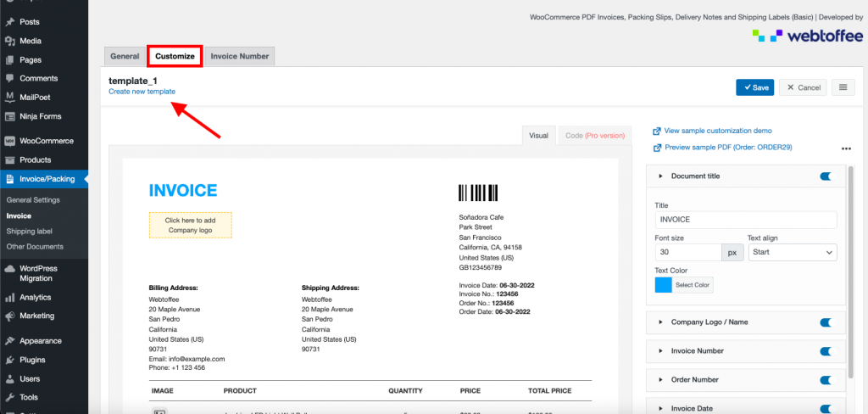The width and height of the screenshot is (868, 414).
Task: Open the Plugins icon in sidebar
Action: pyautogui.click(x=9, y=360)
